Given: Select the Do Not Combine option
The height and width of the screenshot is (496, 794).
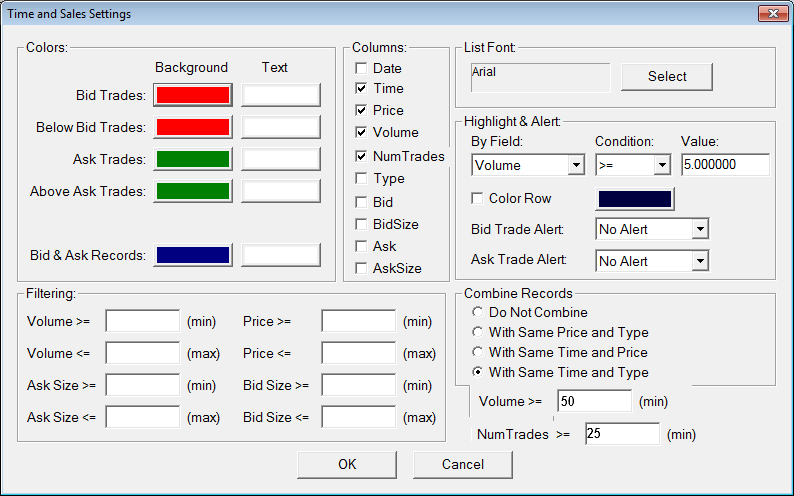Looking at the screenshot, I should tap(477, 312).
